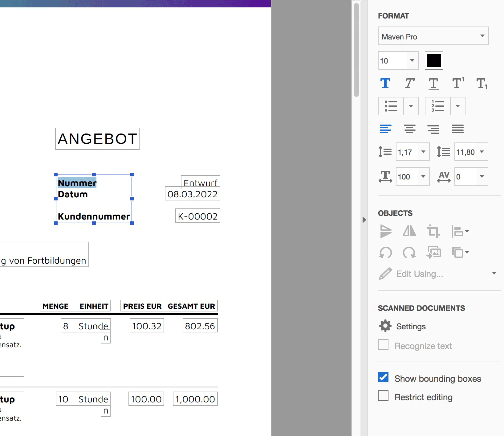Enable Restrict editing checkbox

(x=383, y=396)
